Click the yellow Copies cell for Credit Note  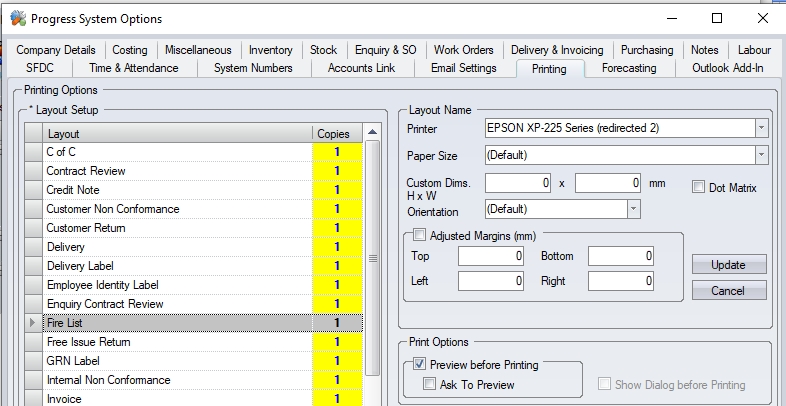(337, 190)
